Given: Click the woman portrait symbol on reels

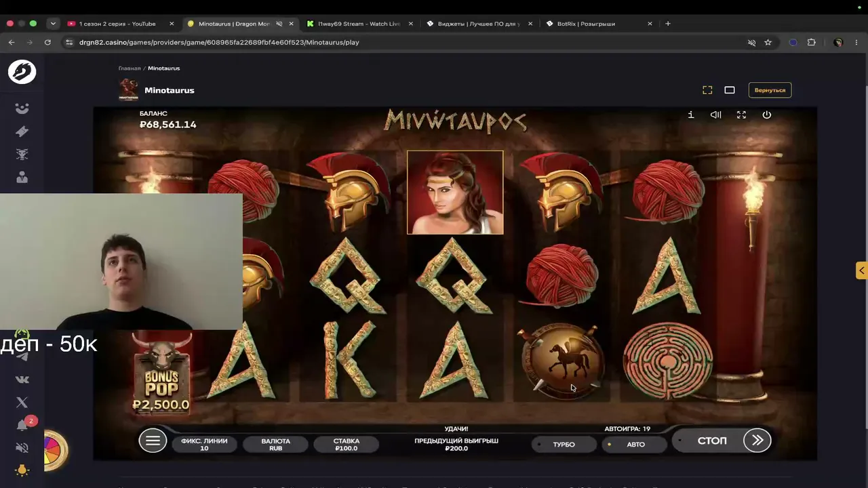Looking at the screenshot, I should [x=455, y=192].
